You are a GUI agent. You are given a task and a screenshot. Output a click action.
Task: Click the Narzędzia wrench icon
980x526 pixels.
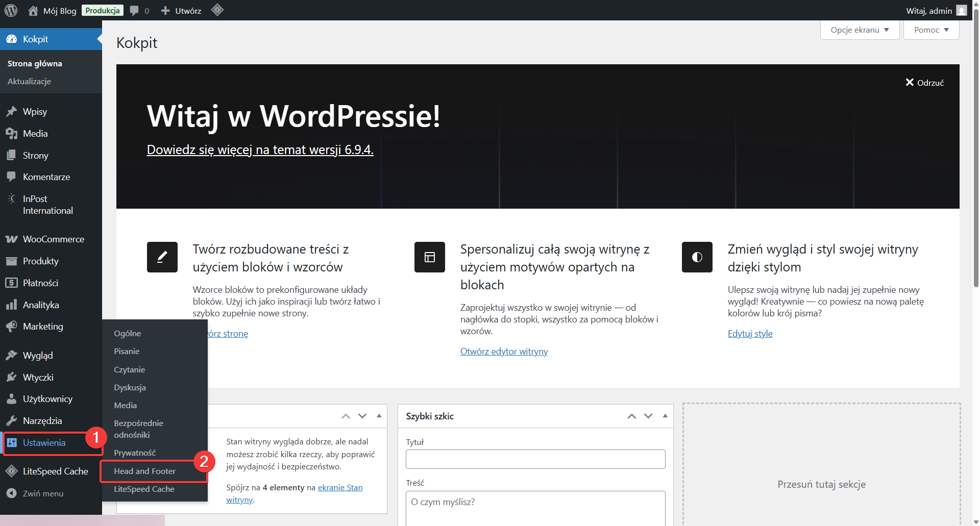(11, 421)
